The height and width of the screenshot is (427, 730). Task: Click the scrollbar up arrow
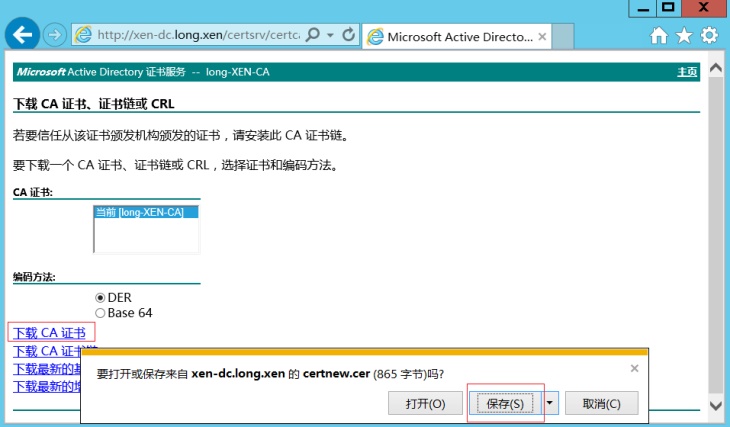[x=716, y=68]
